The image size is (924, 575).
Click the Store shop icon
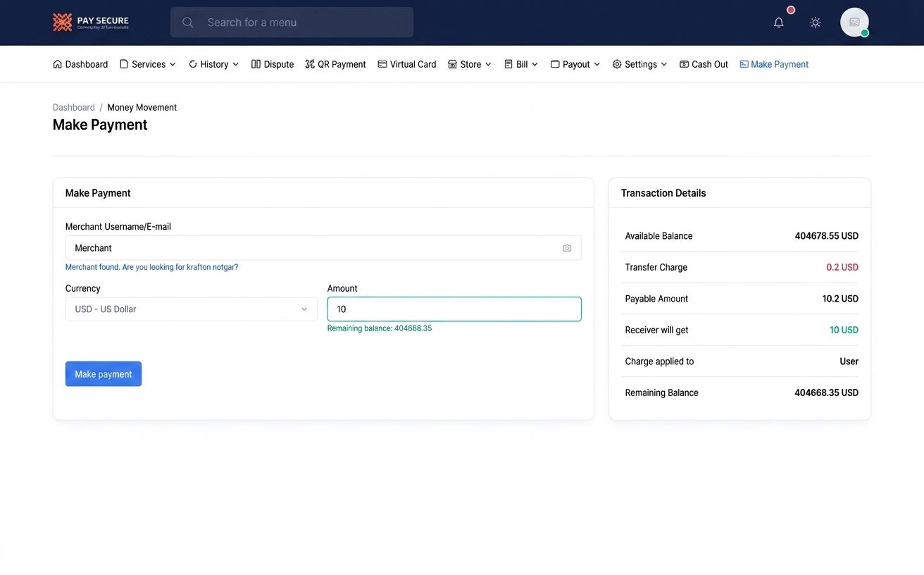pyautogui.click(x=452, y=64)
